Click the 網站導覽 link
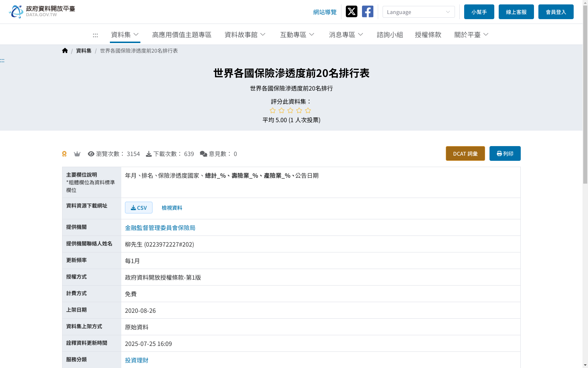Screen dimensions: 588x368 [325, 12]
